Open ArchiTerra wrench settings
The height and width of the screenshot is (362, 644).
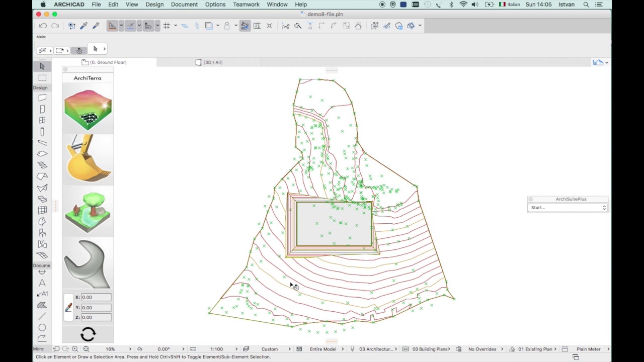coord(88,263)
